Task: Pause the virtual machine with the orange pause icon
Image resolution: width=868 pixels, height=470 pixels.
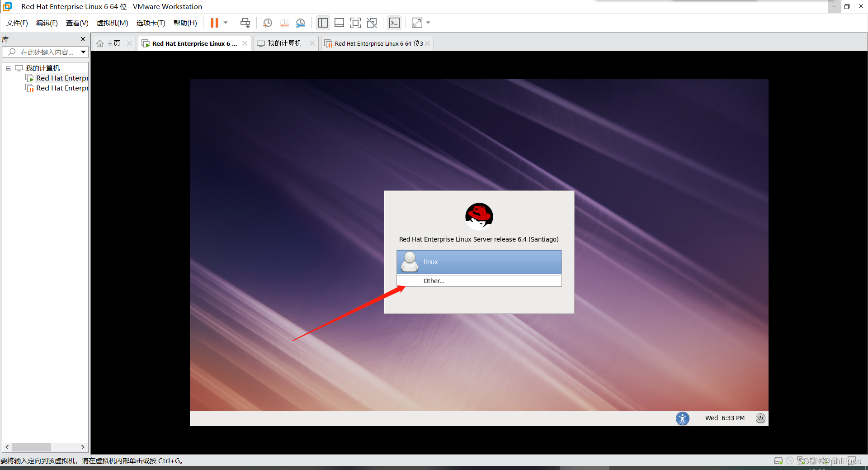Action: (x=214, y=23)
